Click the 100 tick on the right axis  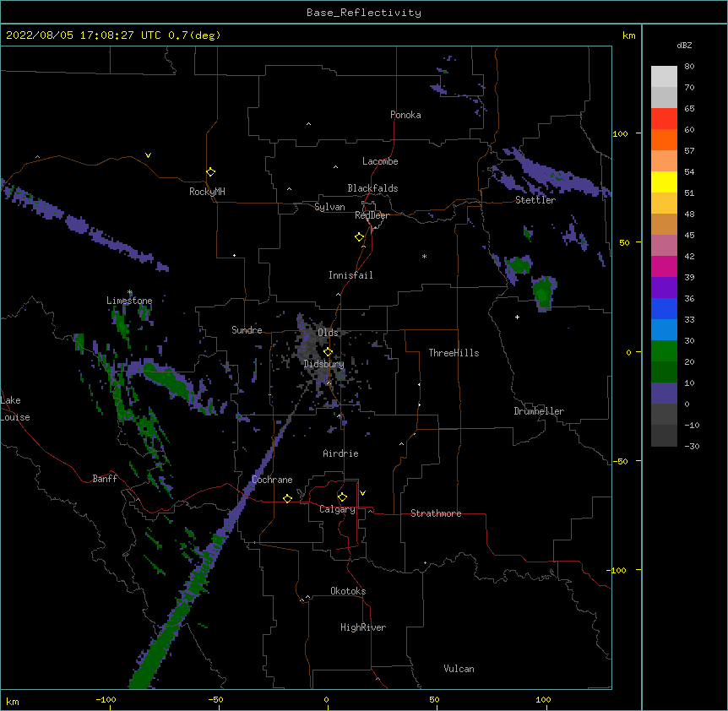620,133
